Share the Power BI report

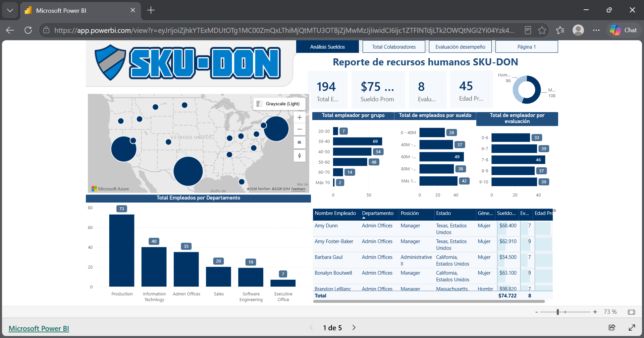point(612,328)
